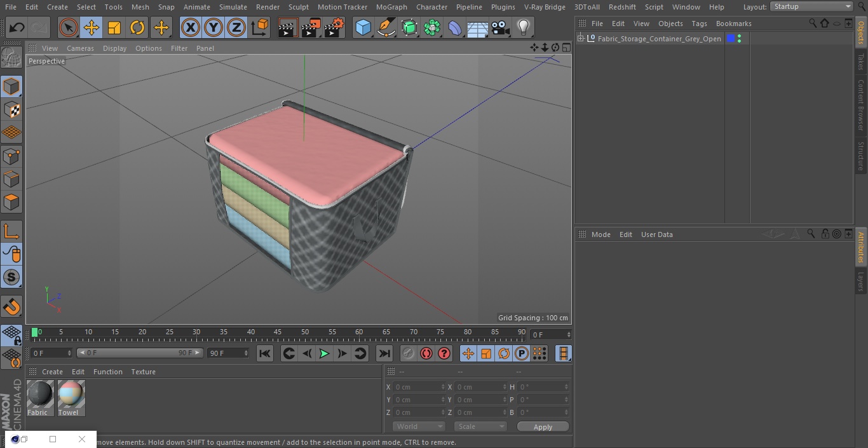868x448 pixels.
Task: Add a Subdivision Surface generator
Action: click(409, 27)
